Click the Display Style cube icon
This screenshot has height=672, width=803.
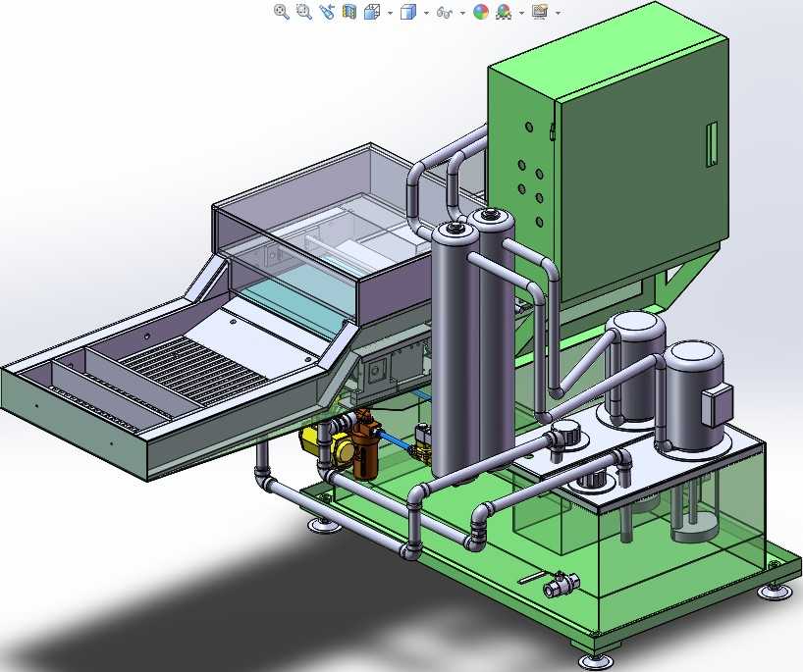coord(408,12)
